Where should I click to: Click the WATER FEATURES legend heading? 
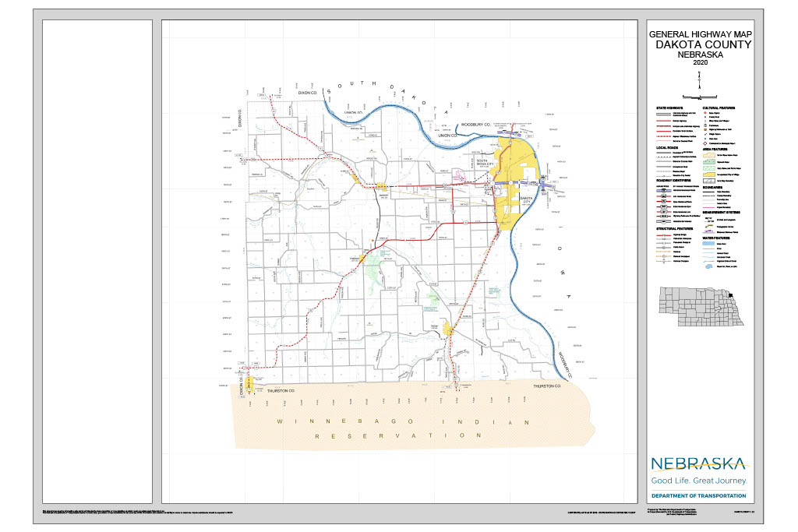tap(716, 238)
